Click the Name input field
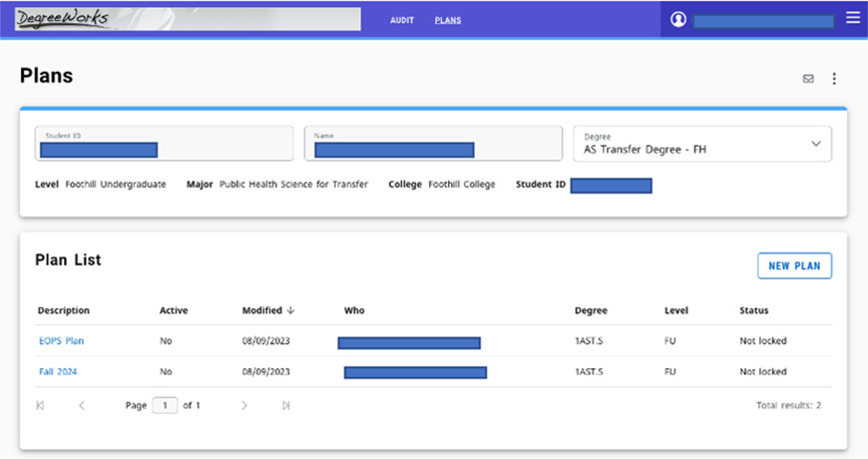This screenshot has width=868, height=459. click(433, 144)
